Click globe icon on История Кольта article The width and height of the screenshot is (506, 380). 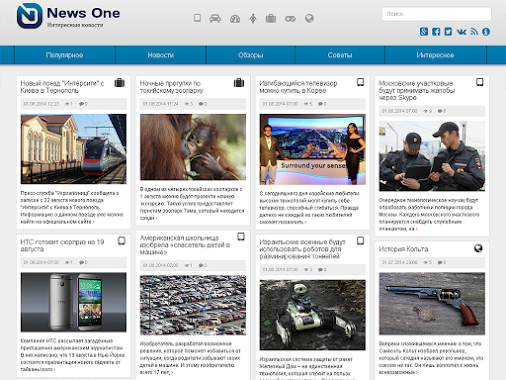478,248
